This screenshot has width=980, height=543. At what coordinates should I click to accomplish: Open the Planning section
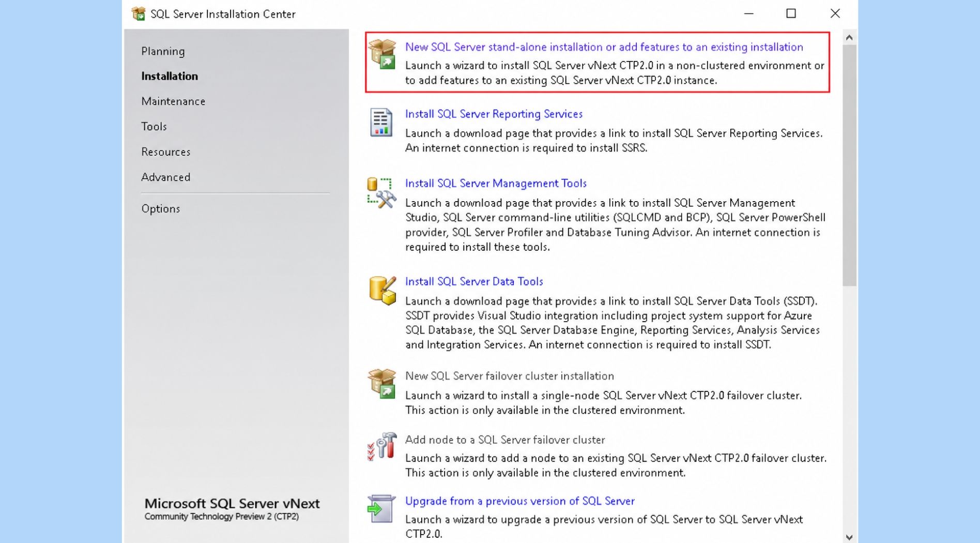(163, 51)
